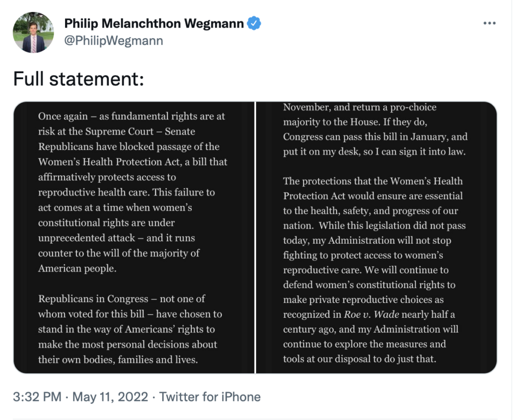Open display name Philip Melanchthon Wegmann
The image size is (513, 420).
click(154, 23)
